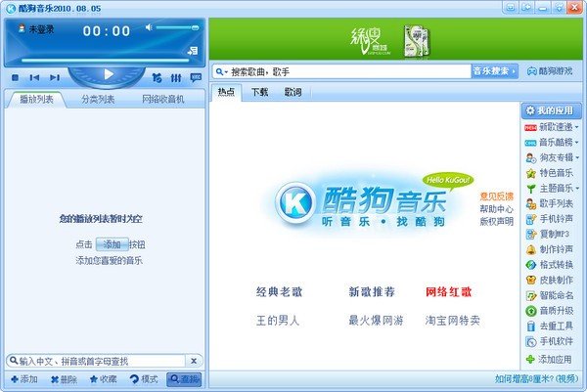Click 删除 in the bottom toolbar
The image size is (587, 392).
[x=64, y=379]
